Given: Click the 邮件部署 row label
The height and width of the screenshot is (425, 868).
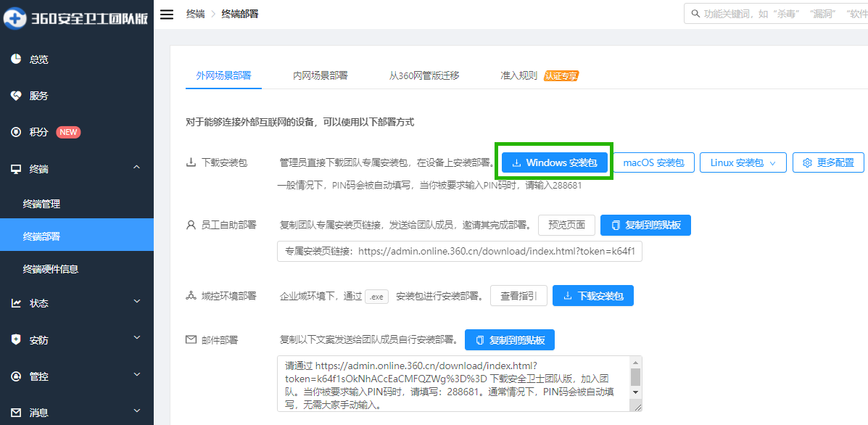Looking at the screenshot, I should point(220,339).
